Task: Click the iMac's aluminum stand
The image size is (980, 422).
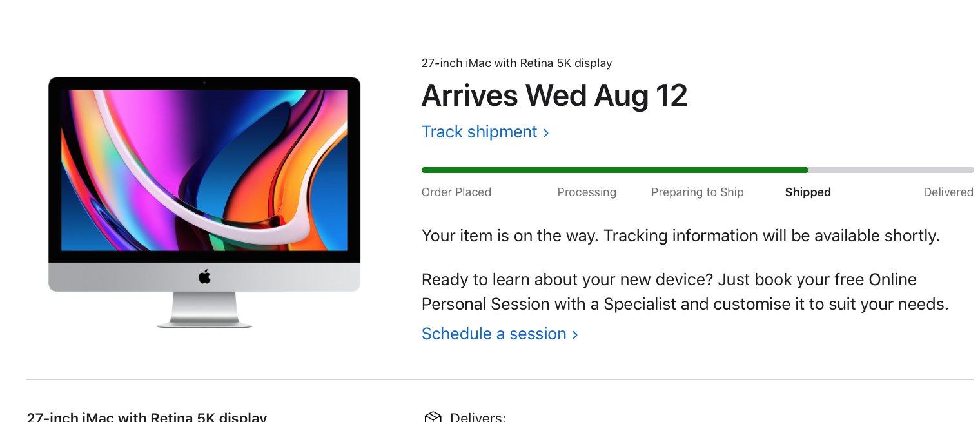Action: [x=204, y=310]
